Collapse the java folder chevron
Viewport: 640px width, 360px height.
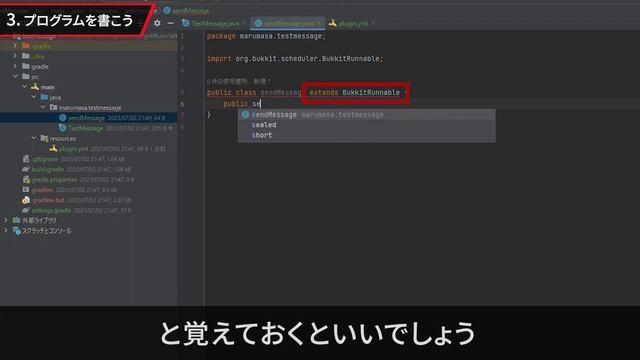34,97
